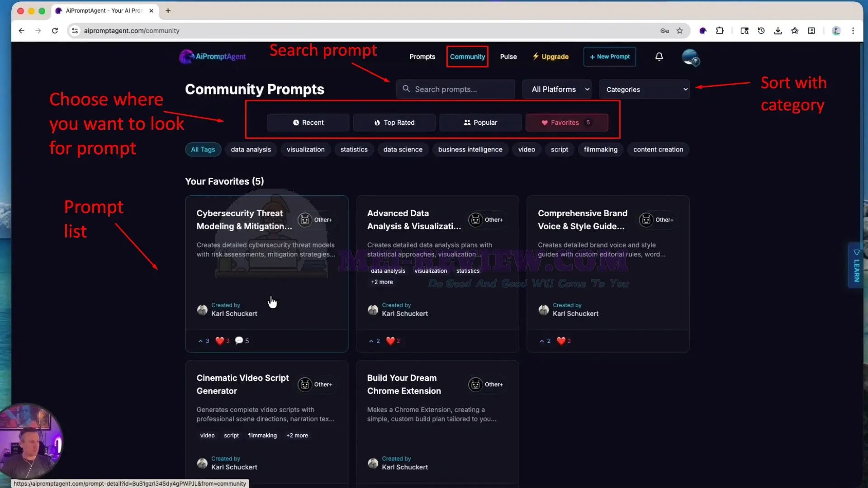Image resolution: width=868 pixels, height=488 pixels.
Task: Toggle heart on Comprehensive Brand Voice card
Action: tap(563, 341)
